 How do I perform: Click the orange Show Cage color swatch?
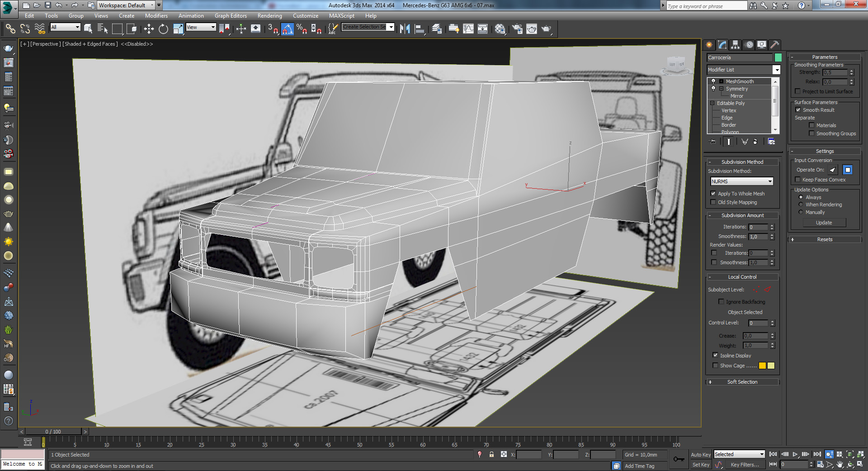(762, 366)
